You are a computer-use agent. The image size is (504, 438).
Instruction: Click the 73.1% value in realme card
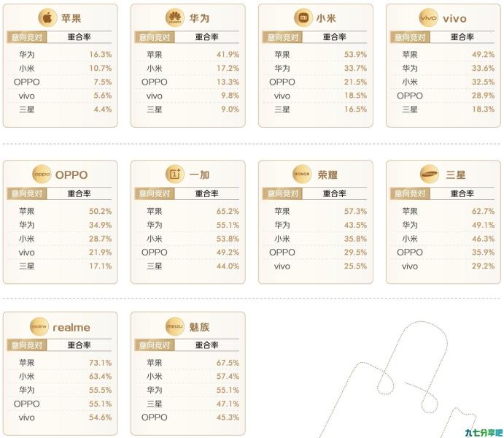coord(100,363)
